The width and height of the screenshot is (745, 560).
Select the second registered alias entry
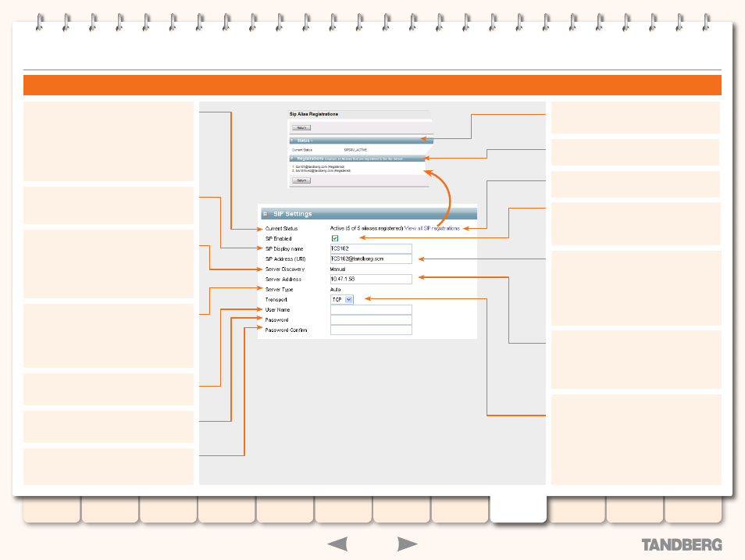click(x=321, y=170)
